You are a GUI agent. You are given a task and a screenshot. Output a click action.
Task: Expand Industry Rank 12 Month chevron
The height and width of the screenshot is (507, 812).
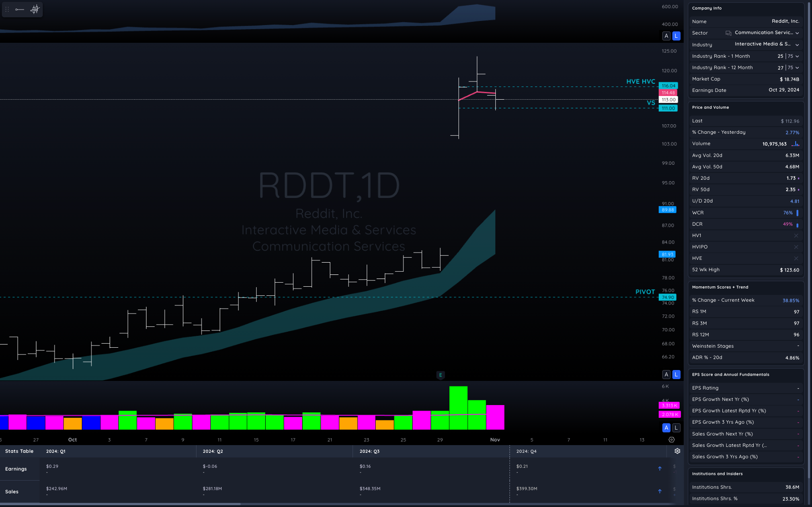pos(797,68)
